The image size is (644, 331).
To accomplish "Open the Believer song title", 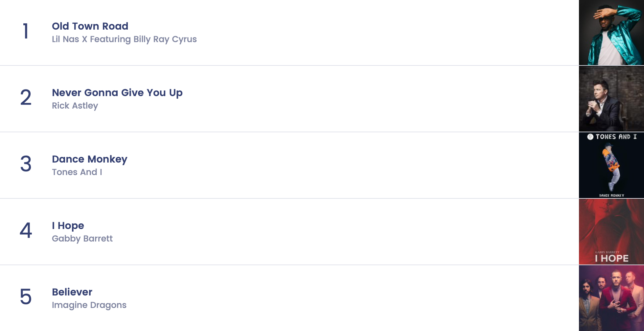I will tap(72, 292).
